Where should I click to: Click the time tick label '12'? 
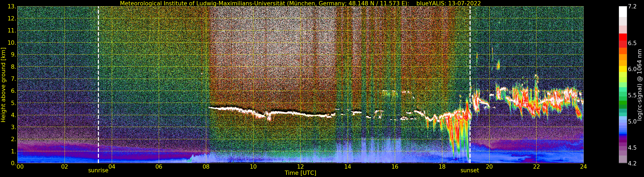click(300, 167)
